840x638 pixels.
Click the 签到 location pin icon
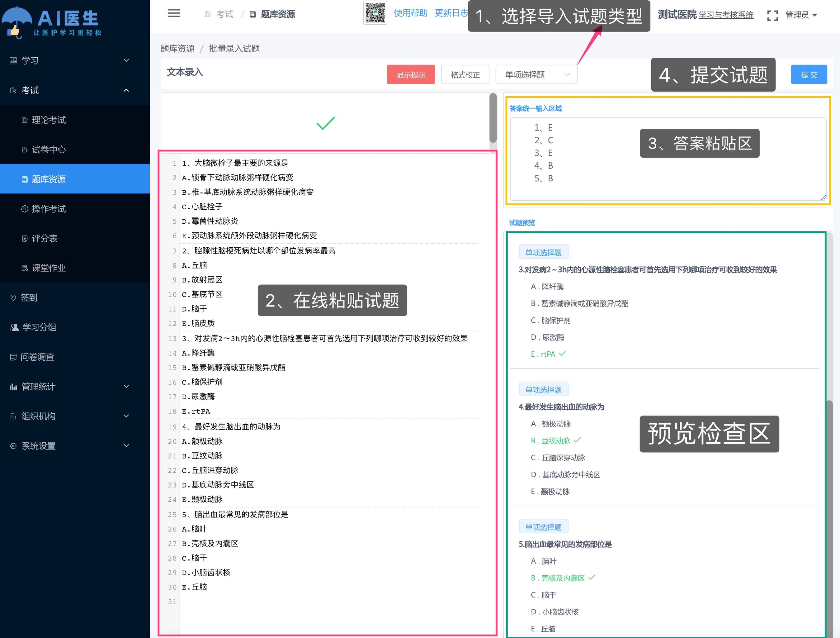coord(13,298)
